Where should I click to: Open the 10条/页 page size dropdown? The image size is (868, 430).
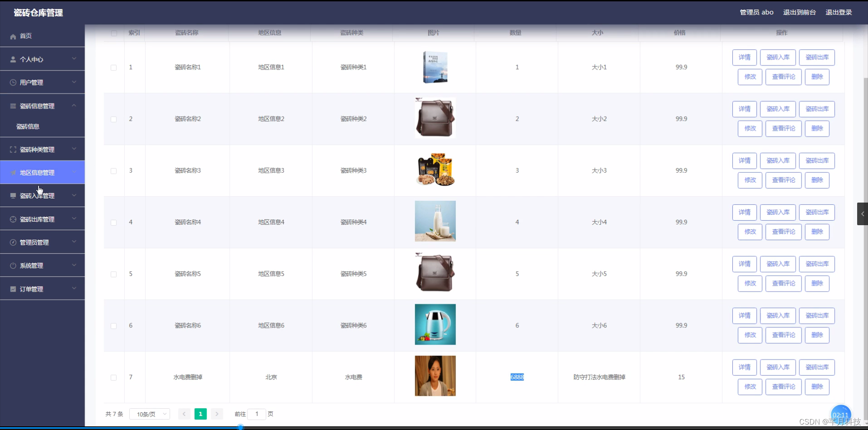click(x=149, y=414)
